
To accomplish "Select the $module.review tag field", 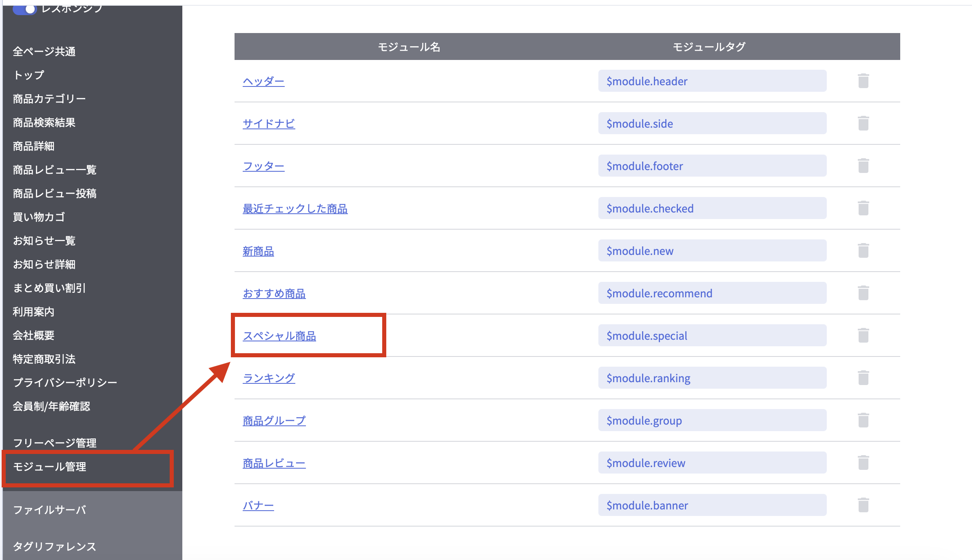I will coord(712,463).
